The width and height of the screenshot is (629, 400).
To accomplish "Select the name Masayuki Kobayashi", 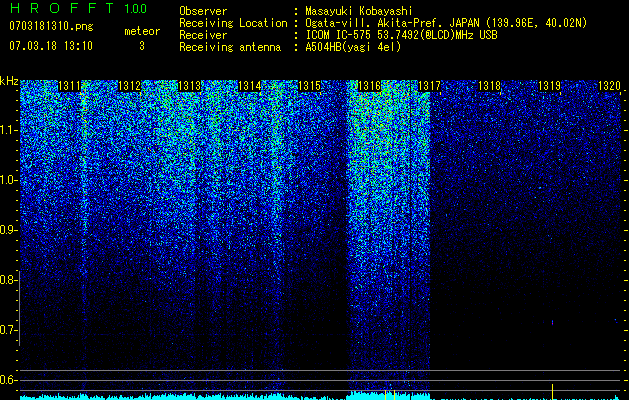I will (359, 11).
